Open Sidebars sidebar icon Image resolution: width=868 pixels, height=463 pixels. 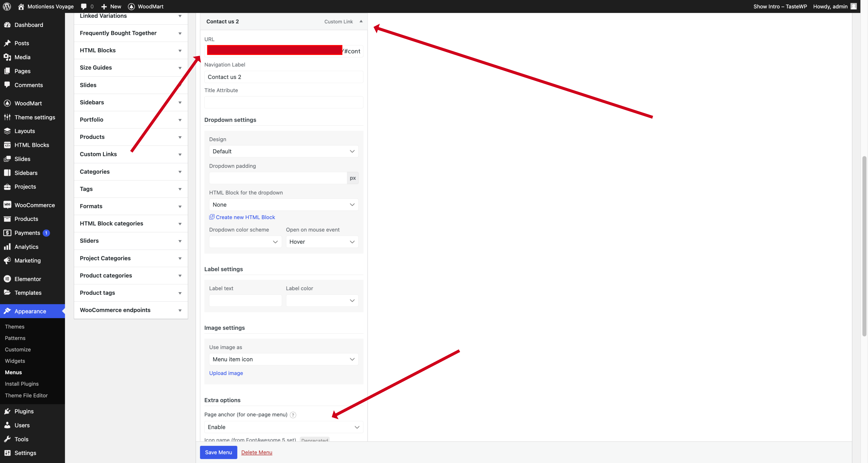pos(7,173)
